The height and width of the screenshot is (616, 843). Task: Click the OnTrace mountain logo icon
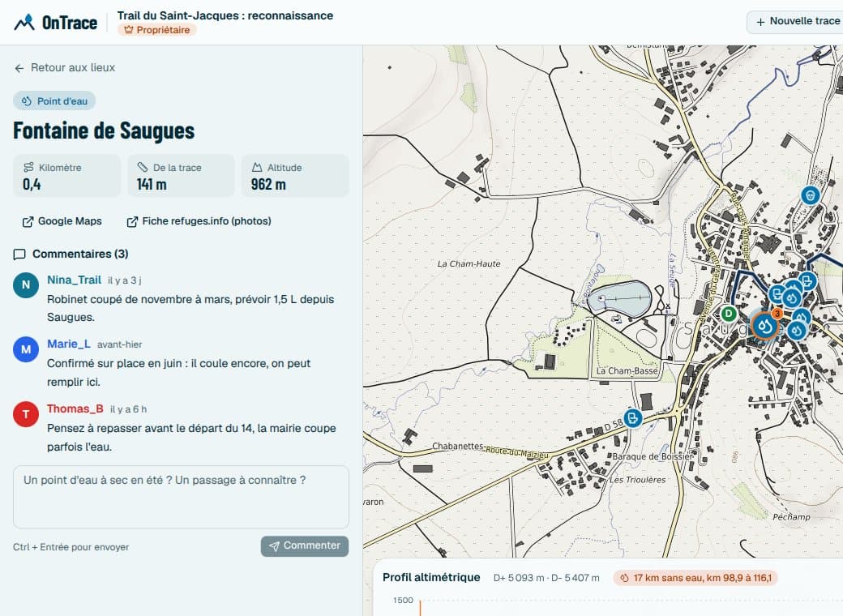(24, 23)
